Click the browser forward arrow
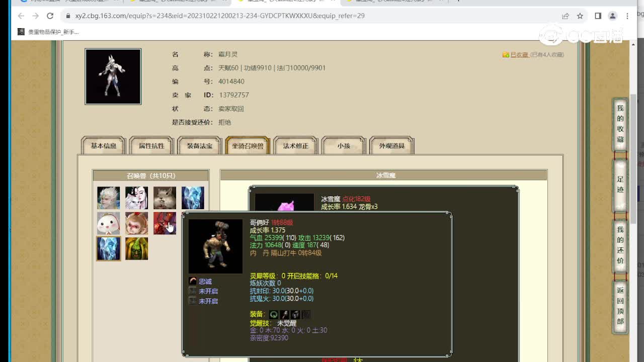The image size is (644, 362). coord(35,16)
